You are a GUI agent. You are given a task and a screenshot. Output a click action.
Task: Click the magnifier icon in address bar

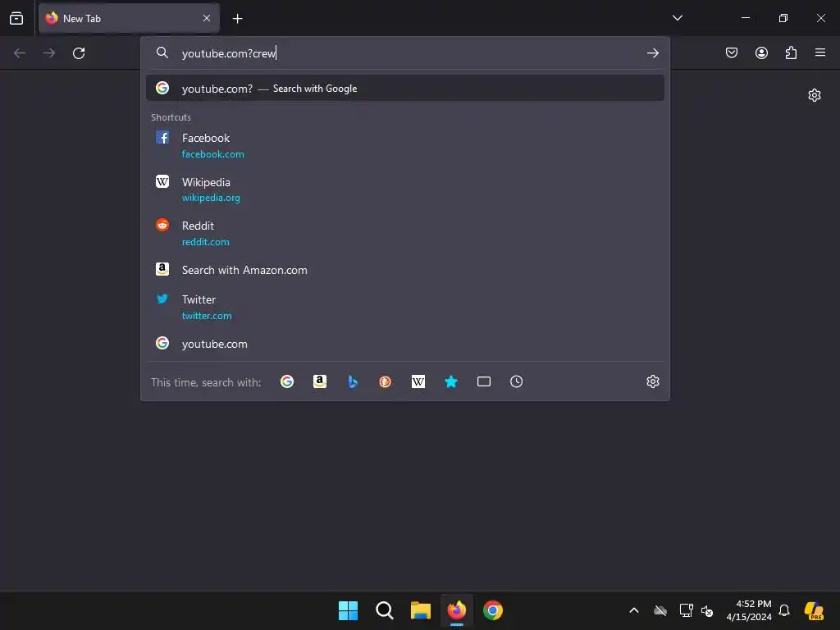(162, 52)
